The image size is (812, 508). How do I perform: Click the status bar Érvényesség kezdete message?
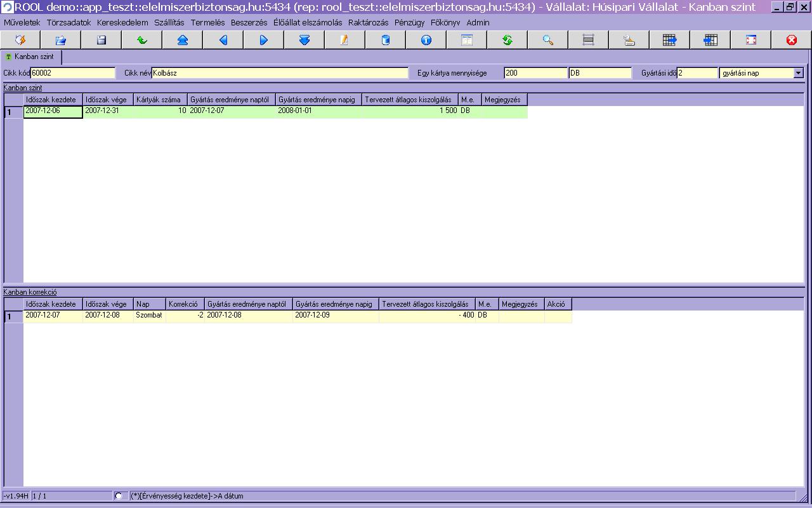pos(187,496)
